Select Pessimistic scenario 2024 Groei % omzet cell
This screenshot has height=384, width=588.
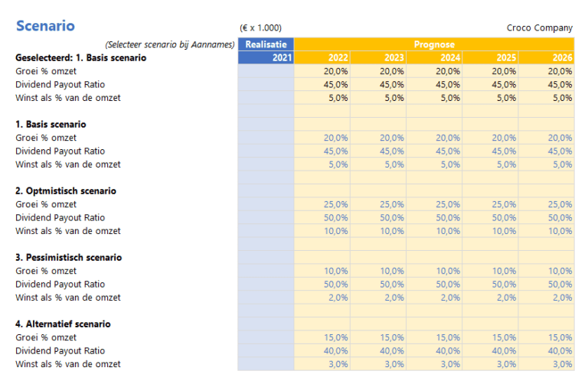434,271
